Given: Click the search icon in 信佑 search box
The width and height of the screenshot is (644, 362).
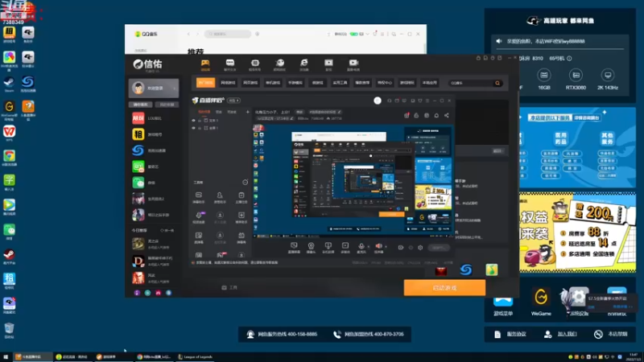Looking at the screenshot, I should click(x=497, y=83).
